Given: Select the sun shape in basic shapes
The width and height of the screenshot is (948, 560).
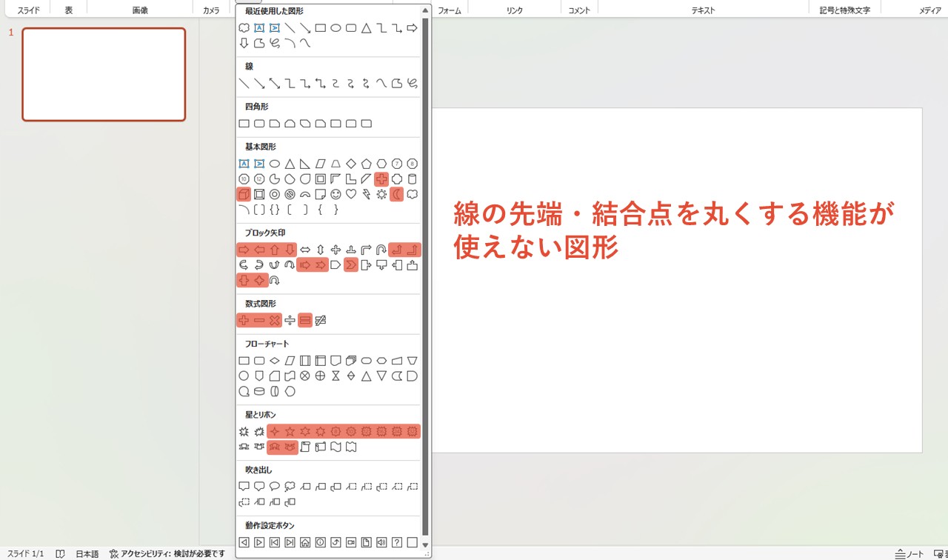Looking at the screenshot, I should [381, 194].
